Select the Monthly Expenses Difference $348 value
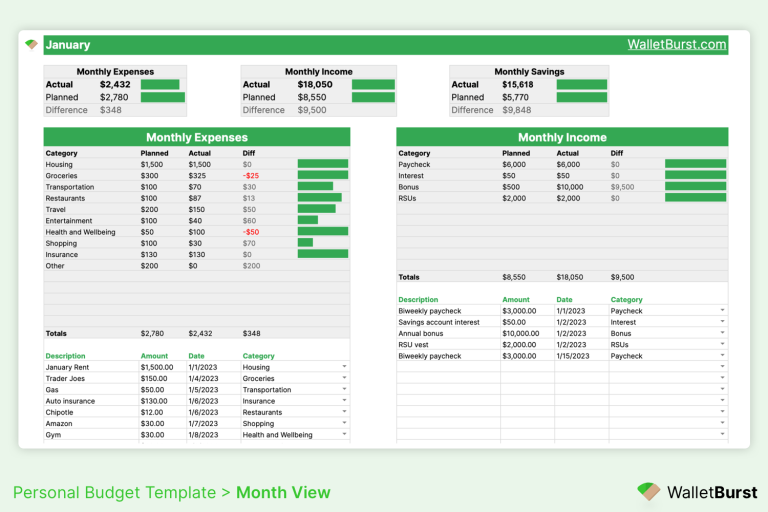This screenshot has width=768, height=512. [111, 110]
